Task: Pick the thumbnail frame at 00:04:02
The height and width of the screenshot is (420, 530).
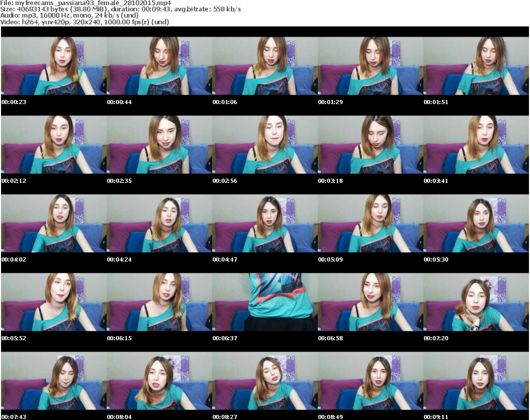Action: pyautogui.click(x=54, y=224)
